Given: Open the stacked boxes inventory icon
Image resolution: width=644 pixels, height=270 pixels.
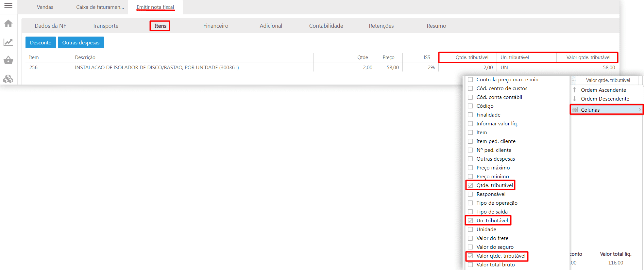Looking at the screenshot, I should click(x=8, y=79).
